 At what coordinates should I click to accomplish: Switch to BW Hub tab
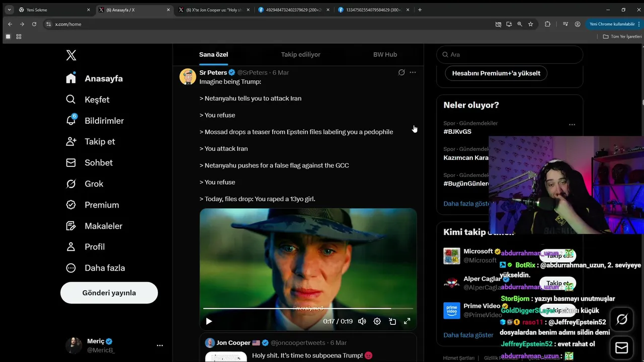click(385, 54)
